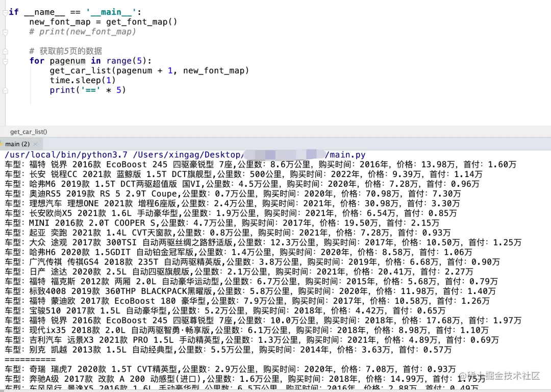Close the main (2) run tab
This screenshot has width=551, height=392.
(x=35, y=144)
